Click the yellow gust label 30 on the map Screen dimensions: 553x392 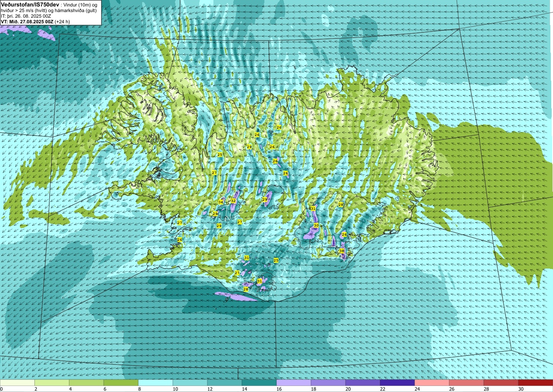pos(316,225)
